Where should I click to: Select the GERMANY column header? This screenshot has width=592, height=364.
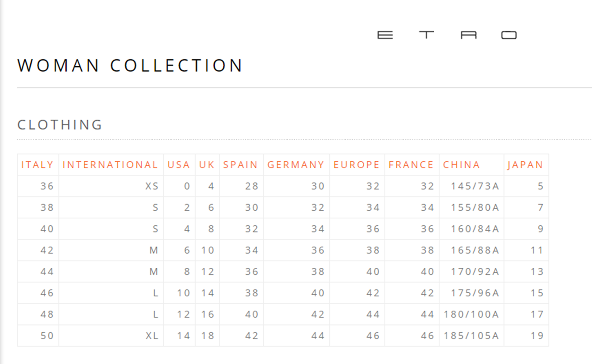point(296,165)
